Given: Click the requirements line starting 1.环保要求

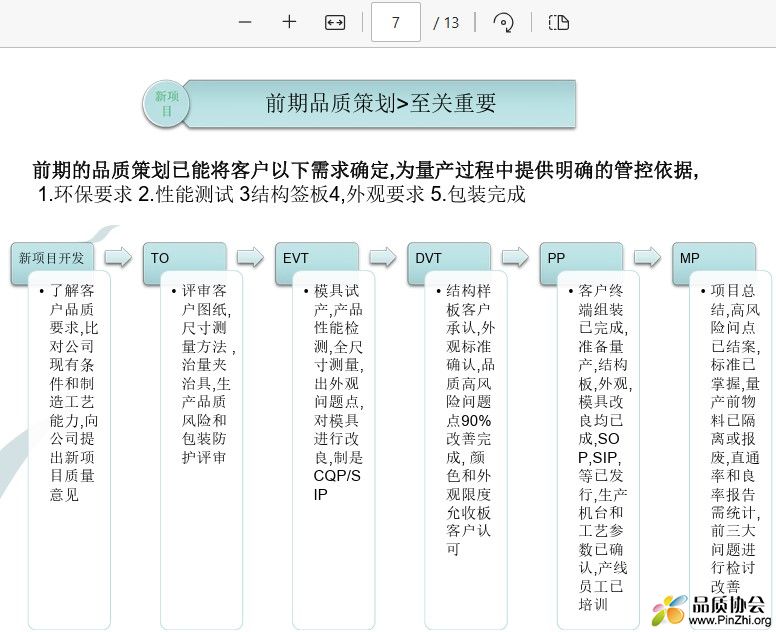Looking at the screenshot, I should tap(282, 194).
